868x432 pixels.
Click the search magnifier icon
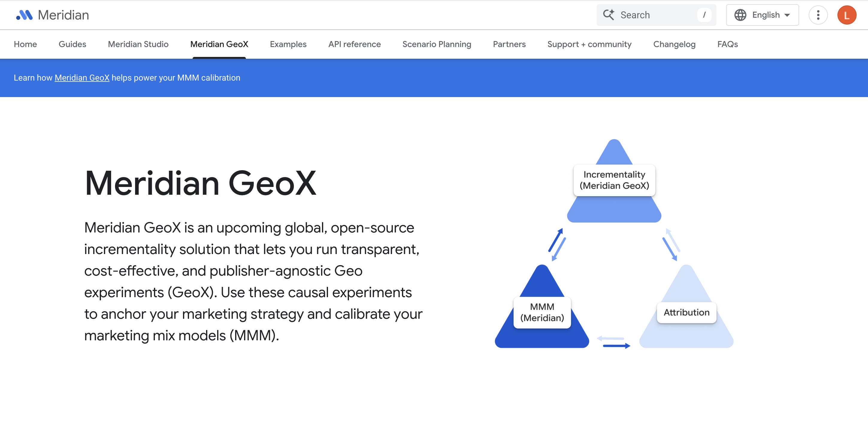click(609, 15)
